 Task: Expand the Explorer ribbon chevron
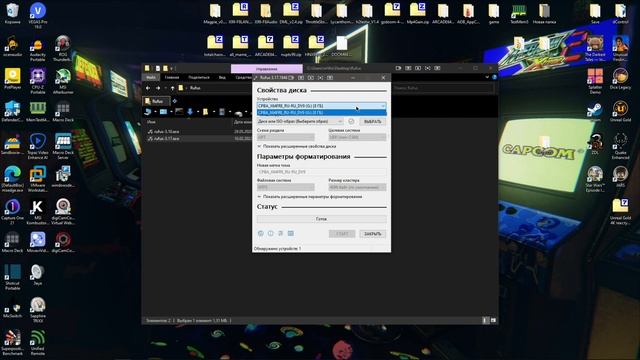point(487,77)
